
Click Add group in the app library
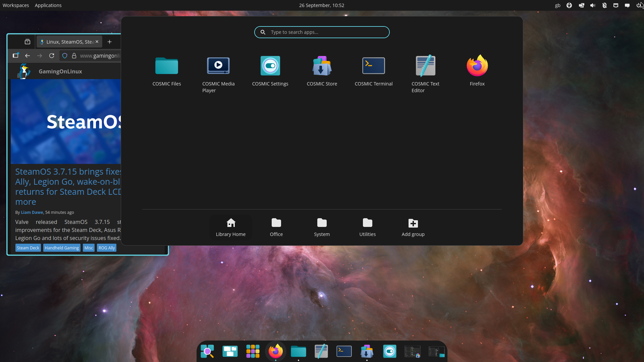pos(413,227)
